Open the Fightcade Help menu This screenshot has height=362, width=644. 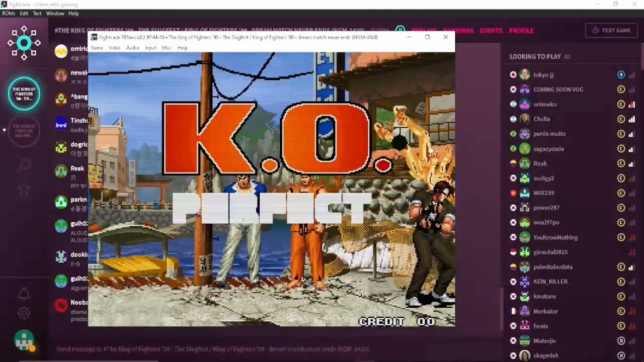73,14
